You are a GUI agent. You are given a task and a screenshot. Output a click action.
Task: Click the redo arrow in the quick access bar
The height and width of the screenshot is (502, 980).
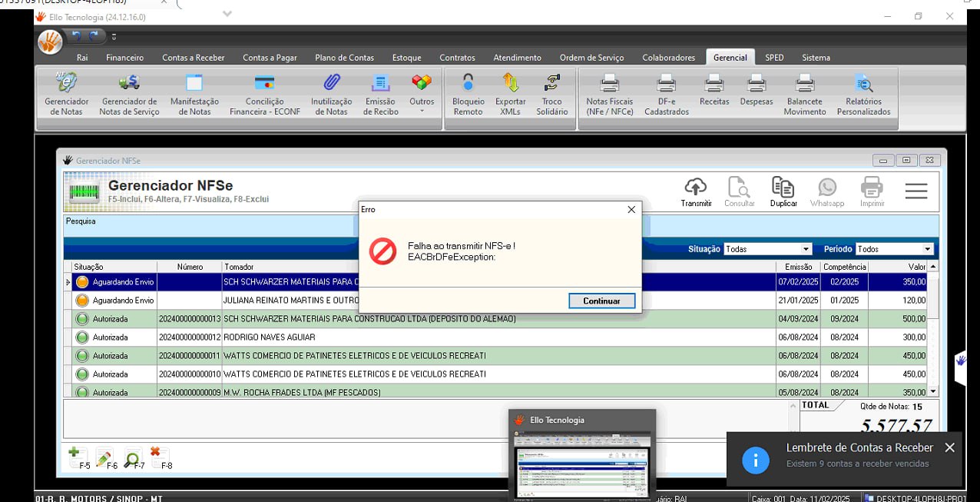94,36
